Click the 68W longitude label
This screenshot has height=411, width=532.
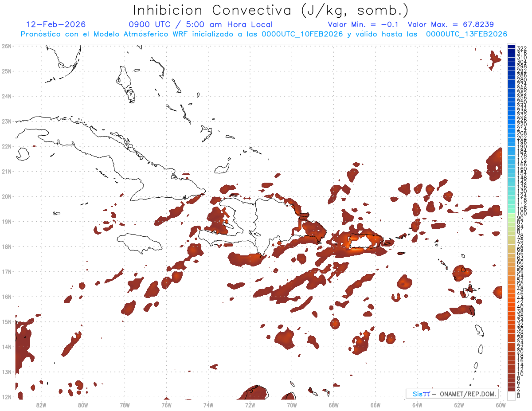click(334, 405)
